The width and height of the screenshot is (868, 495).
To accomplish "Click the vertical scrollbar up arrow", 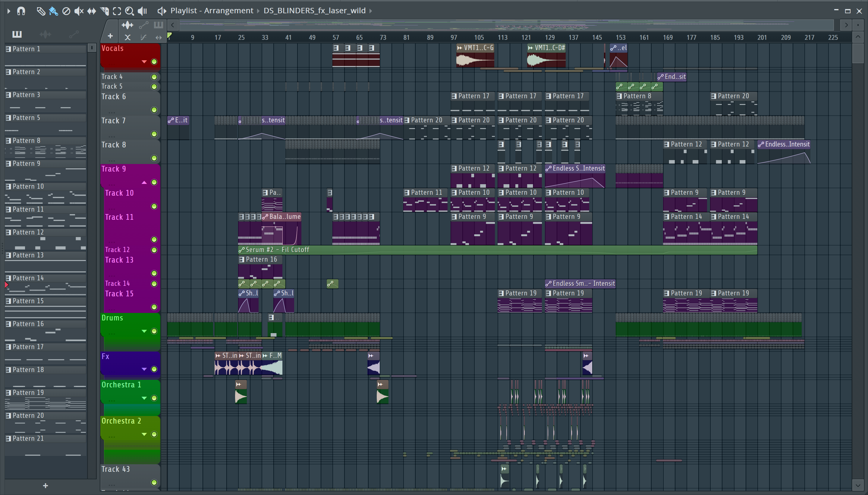I will (858, 37).
